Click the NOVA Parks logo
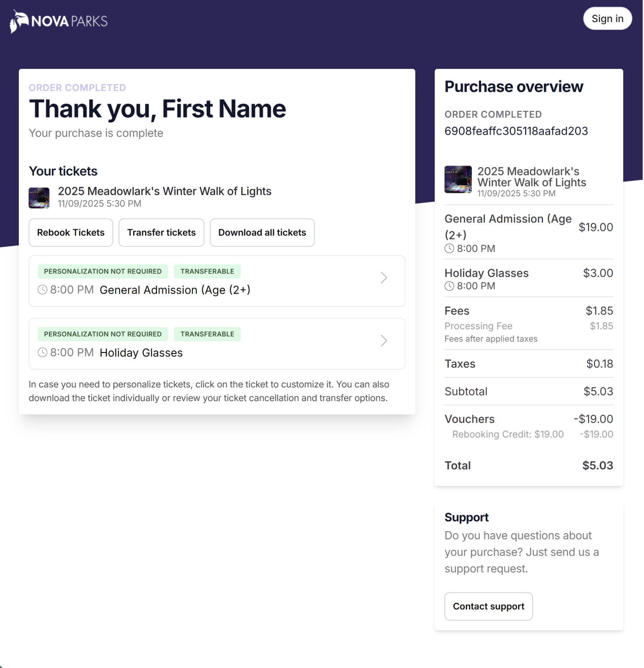The height and width of the screenshot is (668, 644). pyautogui.click(x=59, y=21)
